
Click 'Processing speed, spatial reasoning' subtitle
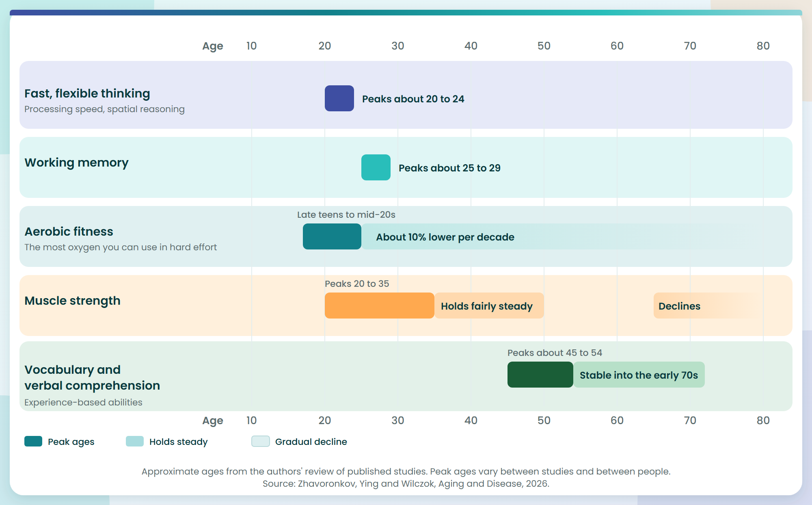point(104,109)
